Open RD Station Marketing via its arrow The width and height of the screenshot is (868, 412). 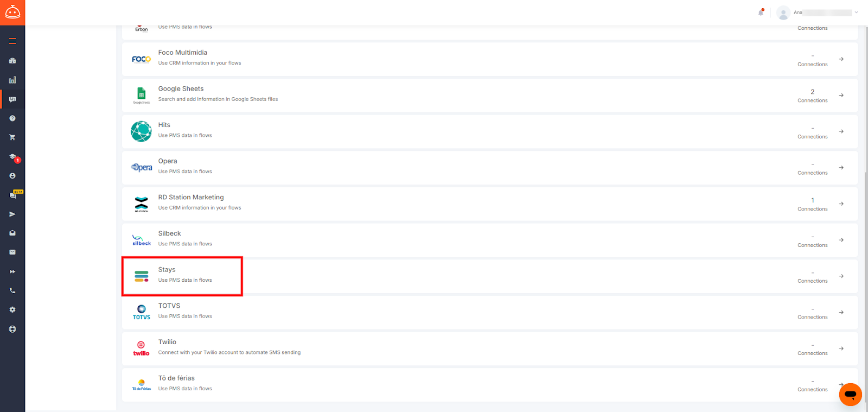[841, 204]
